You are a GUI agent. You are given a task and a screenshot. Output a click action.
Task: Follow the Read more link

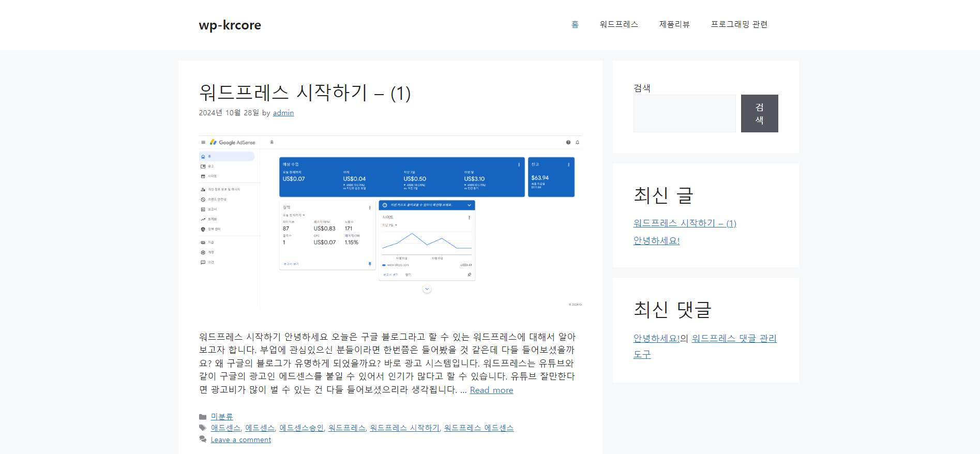tap(491, 390)
